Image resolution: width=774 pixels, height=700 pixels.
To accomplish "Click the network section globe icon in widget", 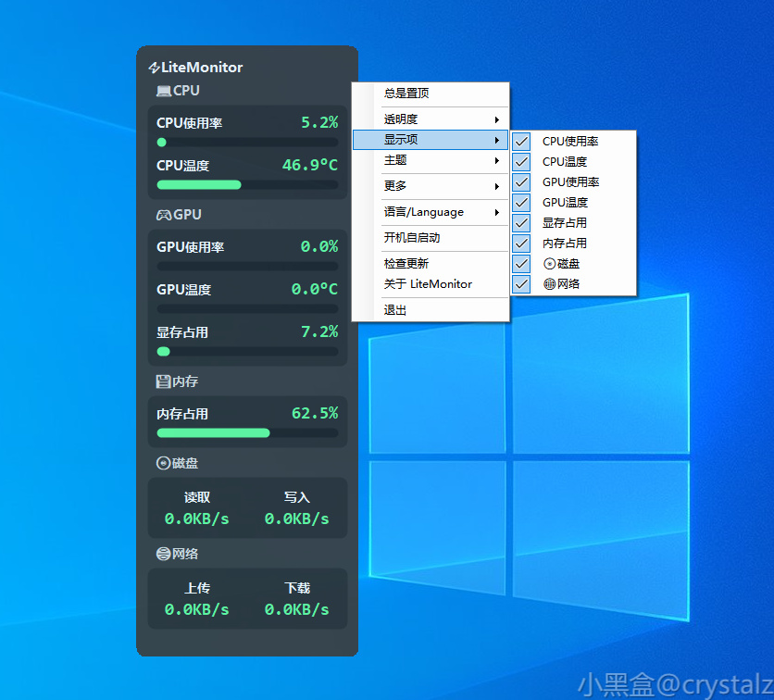I will [x=163, y=554].
